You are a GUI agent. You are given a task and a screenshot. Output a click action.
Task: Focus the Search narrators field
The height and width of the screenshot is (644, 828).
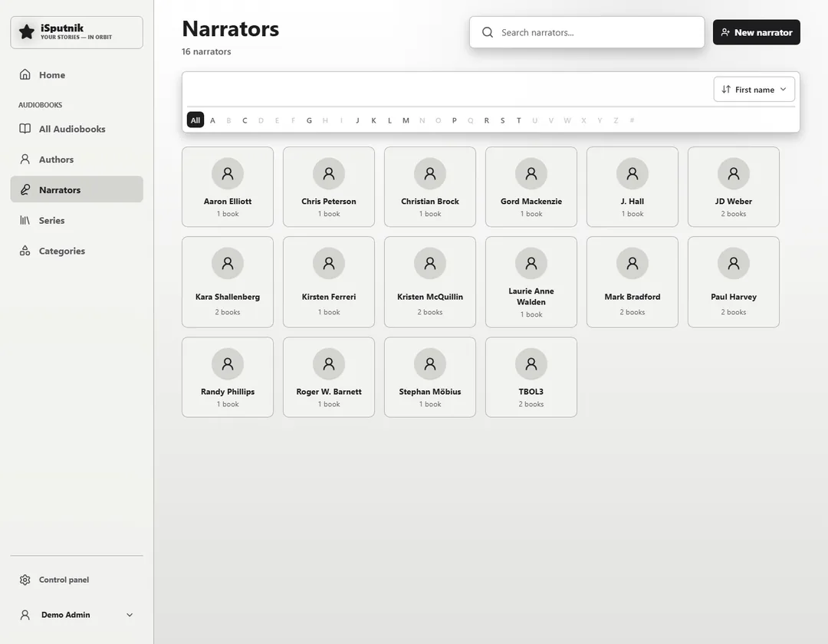586,32
